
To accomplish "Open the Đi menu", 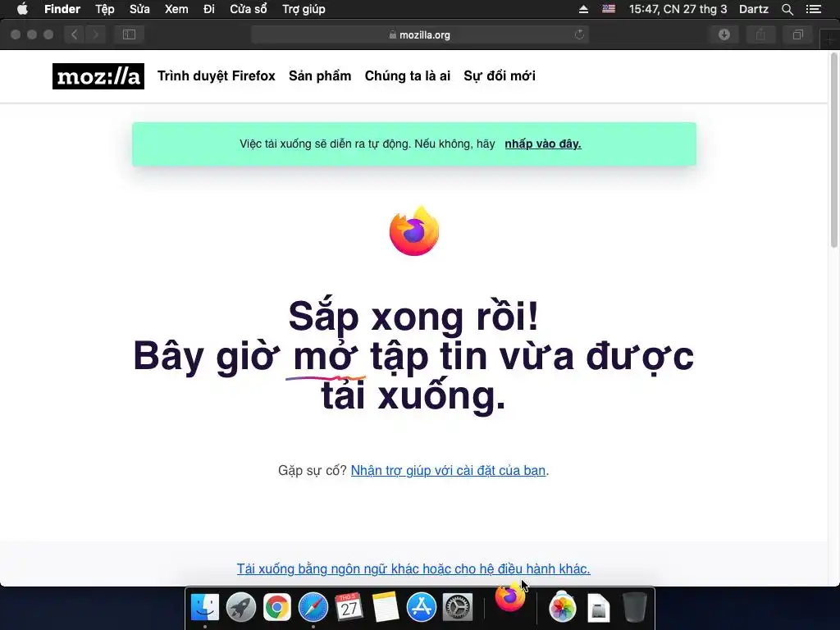I will click(209, 9).
